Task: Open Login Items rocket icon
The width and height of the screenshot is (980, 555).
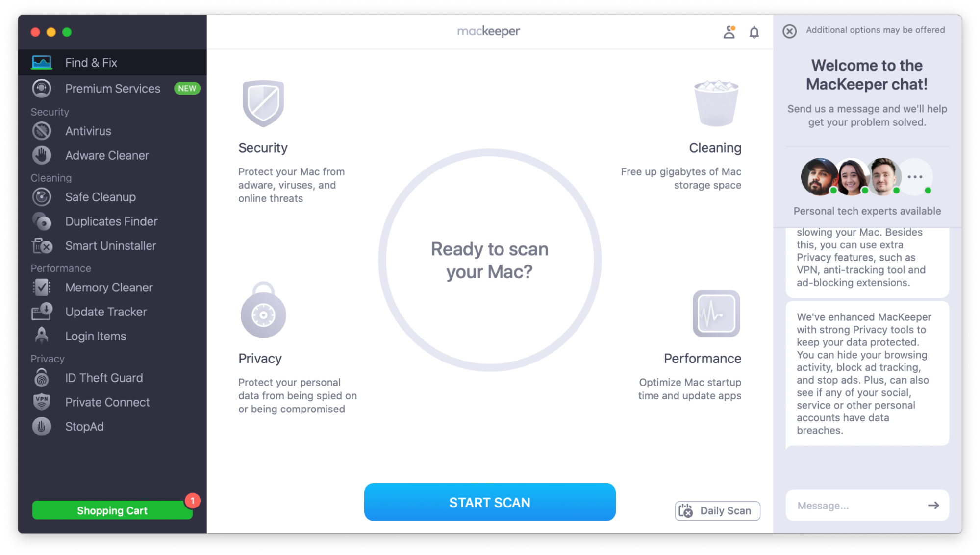Action: [42, 336]
